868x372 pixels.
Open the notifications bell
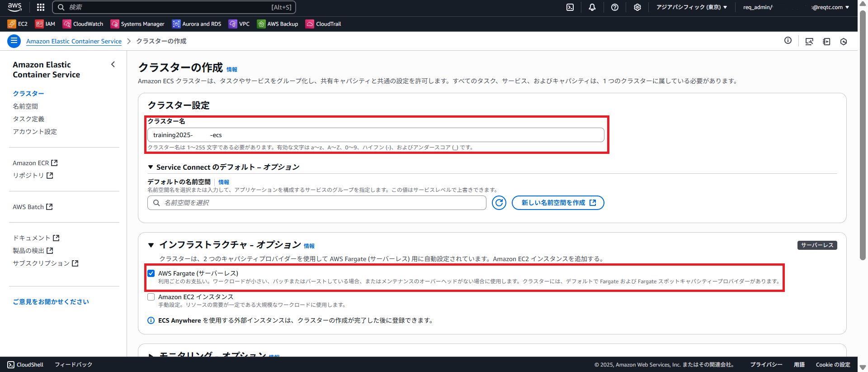pyautogui.click(x=592, y=7)
